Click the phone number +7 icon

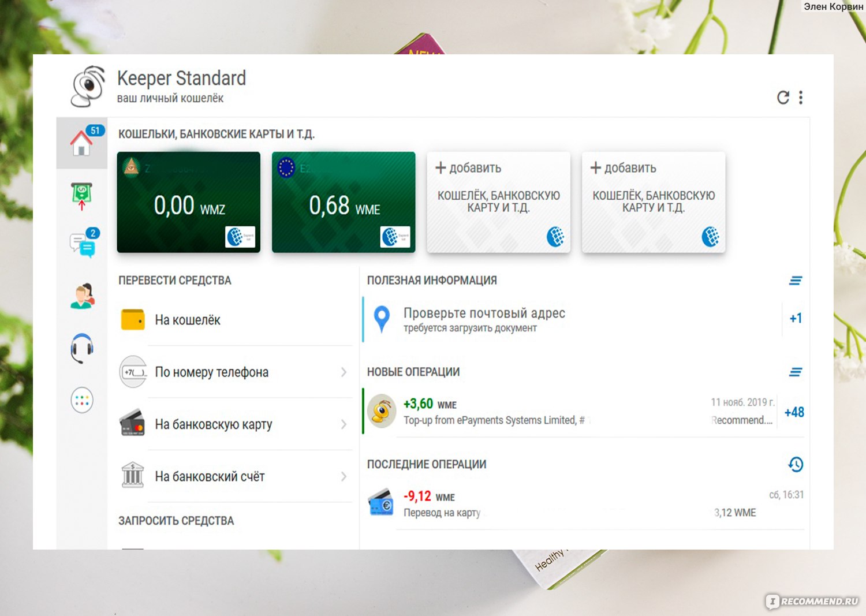point(133,372)
